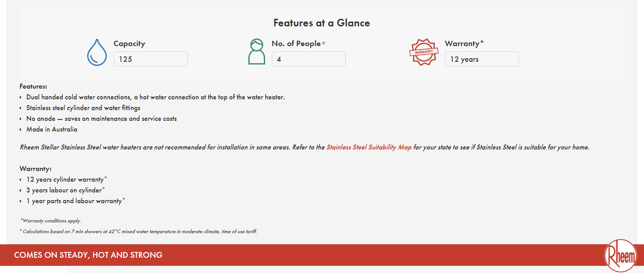Click the Made in Australia bullet

[52, 129]
